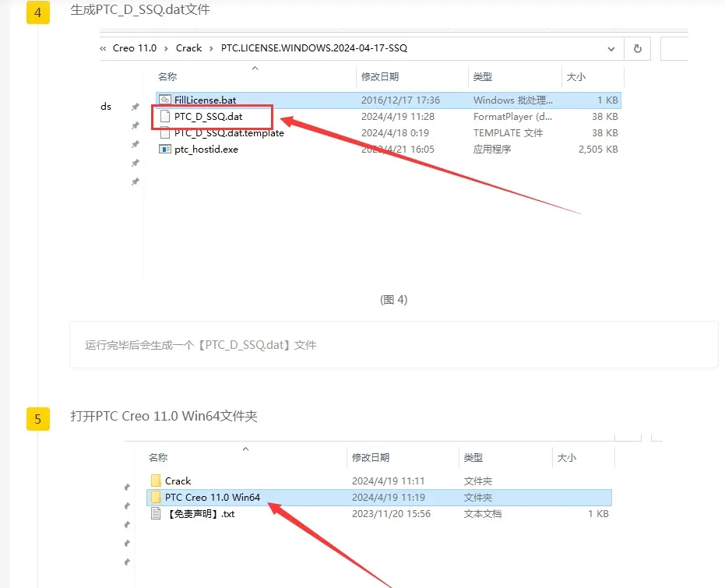Expand the address bar history dropdown chevron
The height and width of the screenshot is (588, 725).
pos(611,48)
